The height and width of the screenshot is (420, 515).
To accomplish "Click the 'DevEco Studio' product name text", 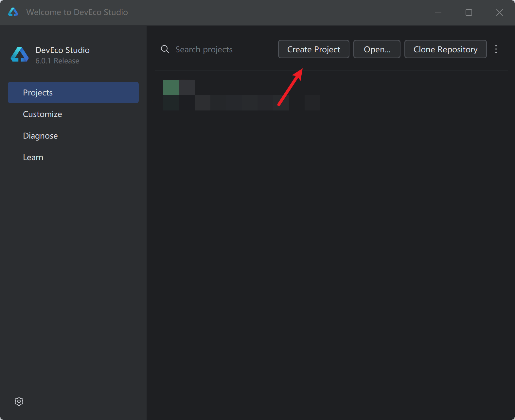I will 62,50.
